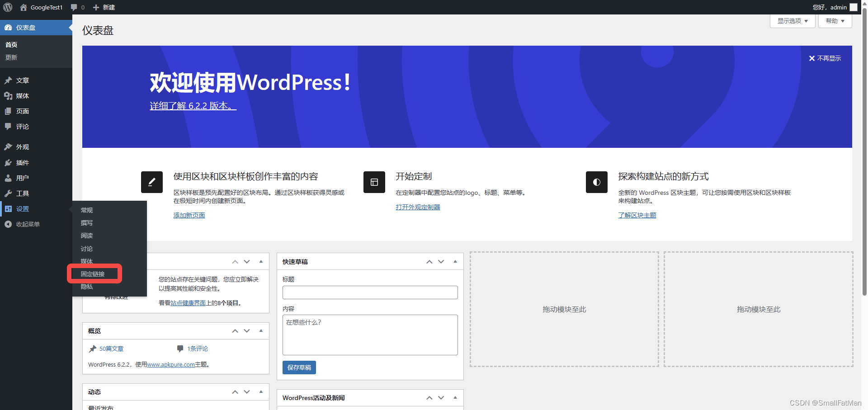Open 插件 plugins icon
Viewport: 868px width, 410px height.
(x=8, y=163)
